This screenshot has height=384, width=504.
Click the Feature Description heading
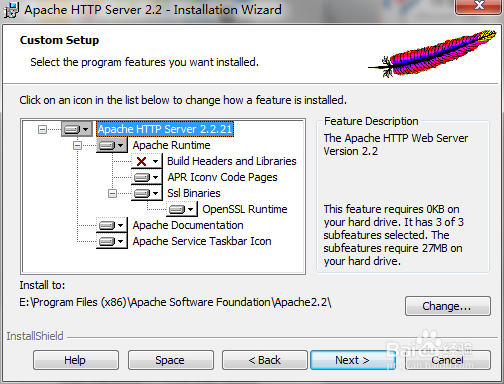tap(371, 121)
